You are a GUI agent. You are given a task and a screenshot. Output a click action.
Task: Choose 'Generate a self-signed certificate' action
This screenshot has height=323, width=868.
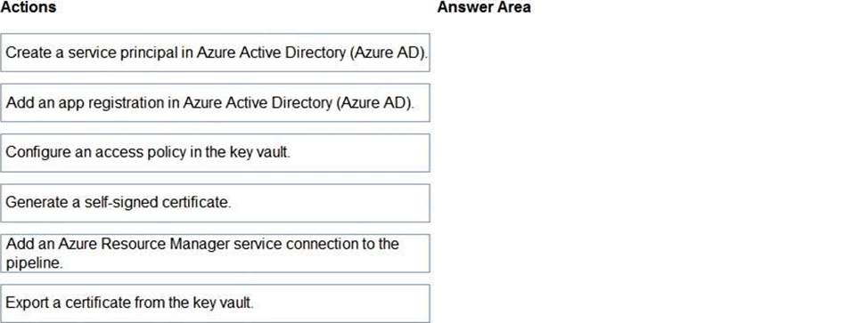click(215, 203)
